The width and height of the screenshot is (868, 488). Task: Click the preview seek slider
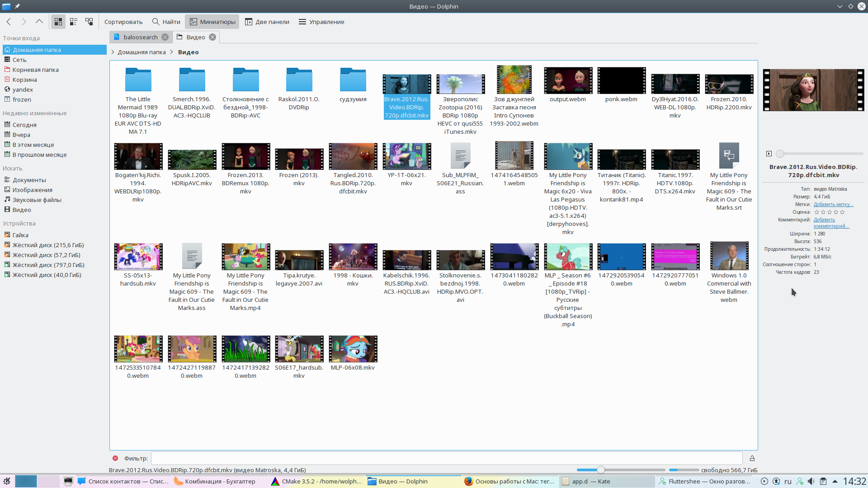pyautogui.click(x=820, y=154)
